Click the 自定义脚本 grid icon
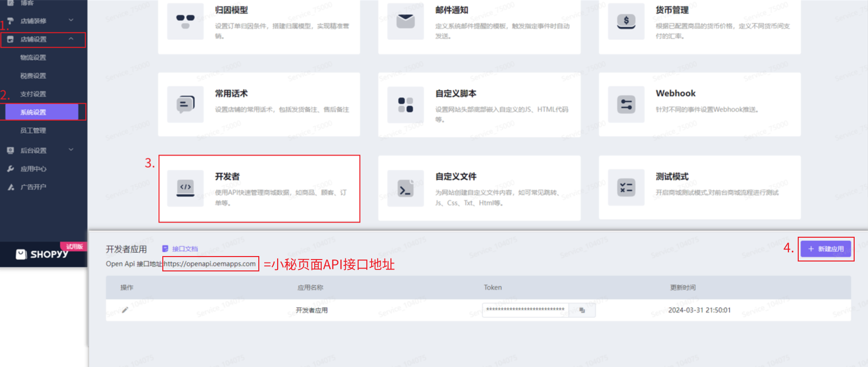The height and width of the screenshot is (367, 868). point(406,104)
